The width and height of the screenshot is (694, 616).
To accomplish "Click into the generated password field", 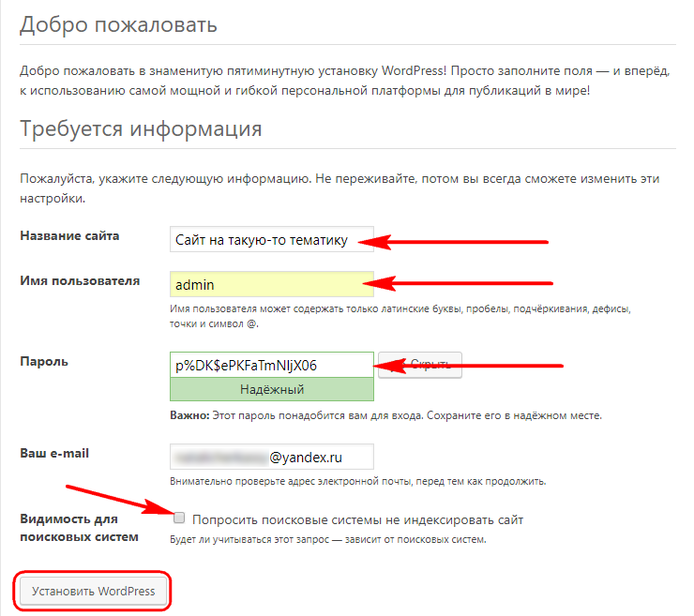I will [x=272, y=365].
